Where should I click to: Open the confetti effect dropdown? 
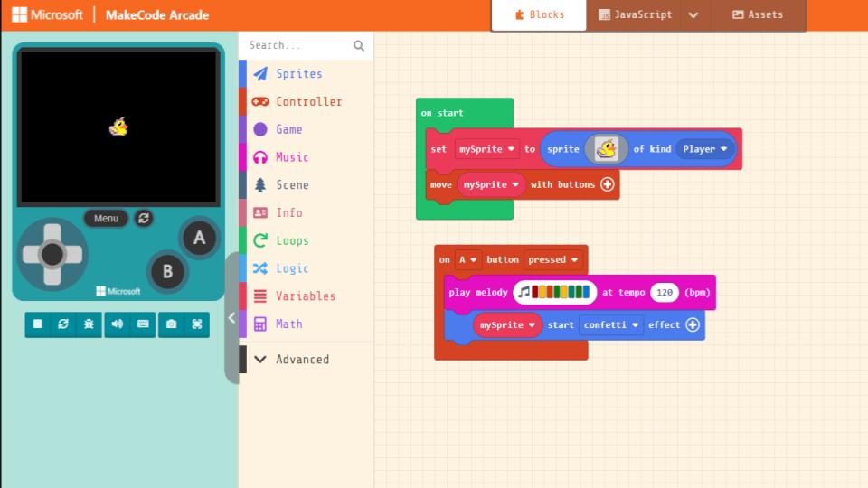pyautogui.click(x=611, y=324)
